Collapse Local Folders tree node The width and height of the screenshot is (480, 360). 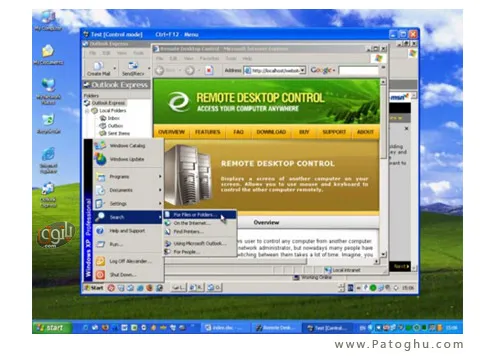pos(87,110)
